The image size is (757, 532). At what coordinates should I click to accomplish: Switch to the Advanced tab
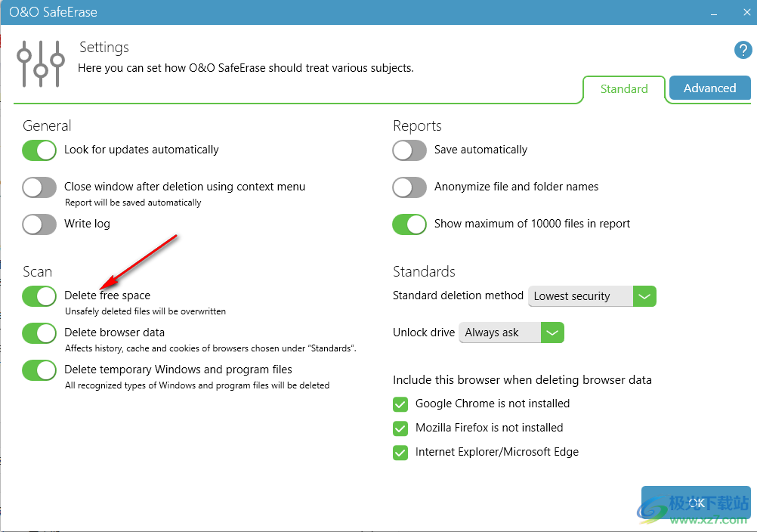point(709,88)
